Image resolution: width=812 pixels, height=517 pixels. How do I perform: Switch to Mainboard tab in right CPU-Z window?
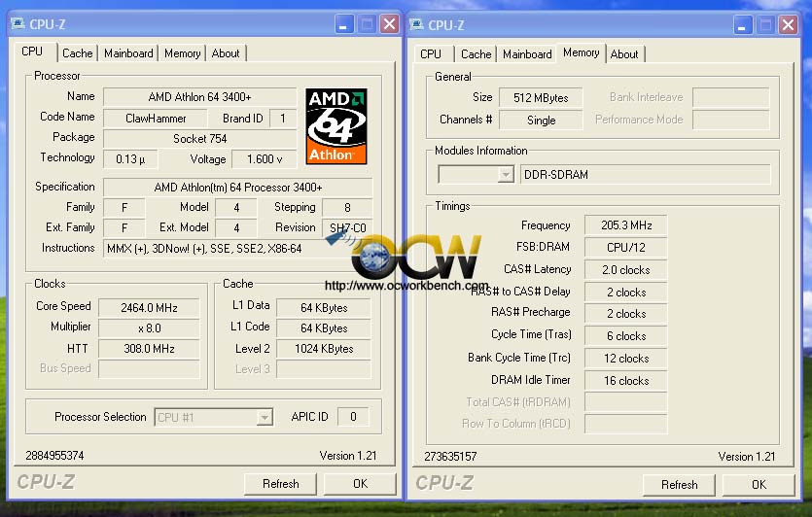(527, 54)
